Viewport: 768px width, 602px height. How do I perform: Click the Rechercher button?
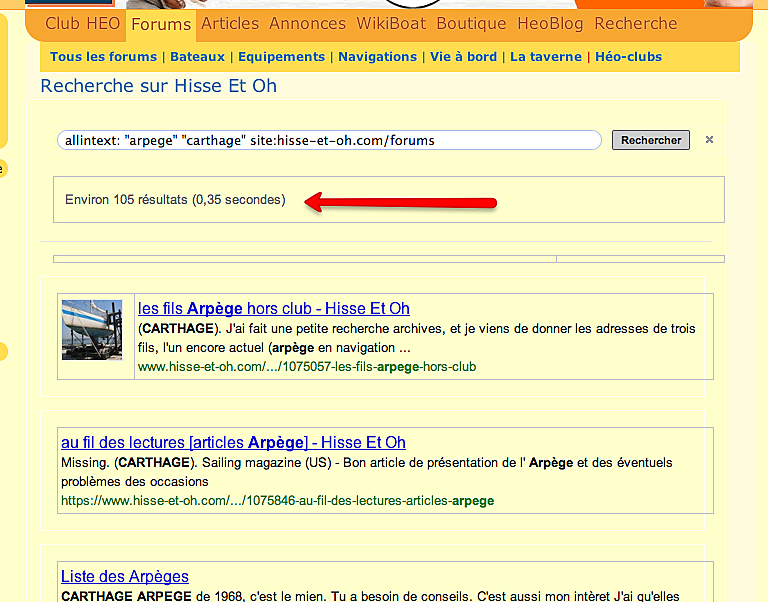pyautogui.click(x=650, y=140)
